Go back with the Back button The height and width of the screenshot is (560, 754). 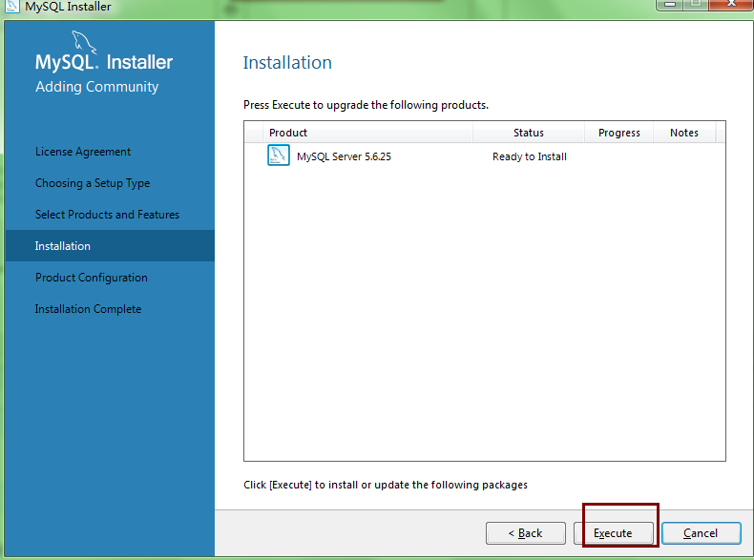(x=526, y=533)
